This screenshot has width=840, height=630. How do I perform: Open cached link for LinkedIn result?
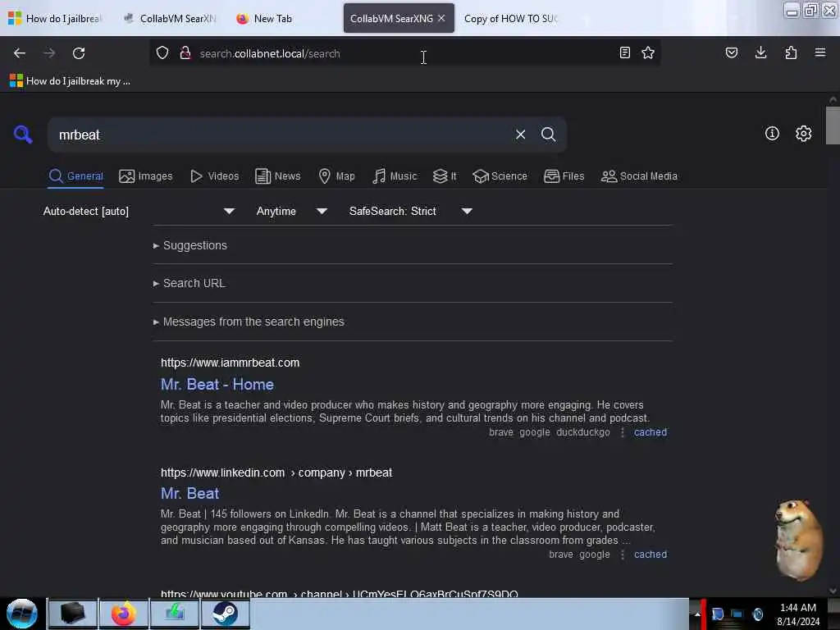[x=651, y=555]
